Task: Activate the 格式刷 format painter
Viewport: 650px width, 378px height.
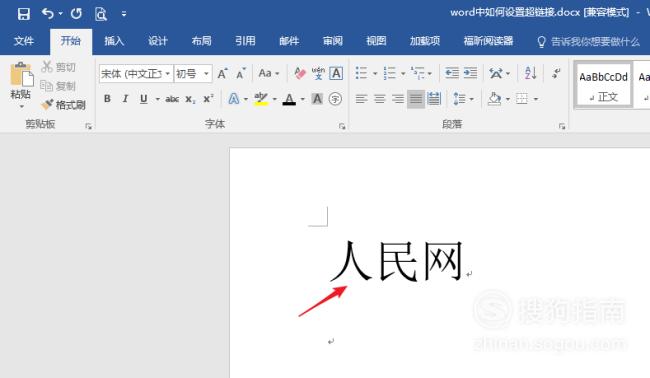Action: coord(63,105)
